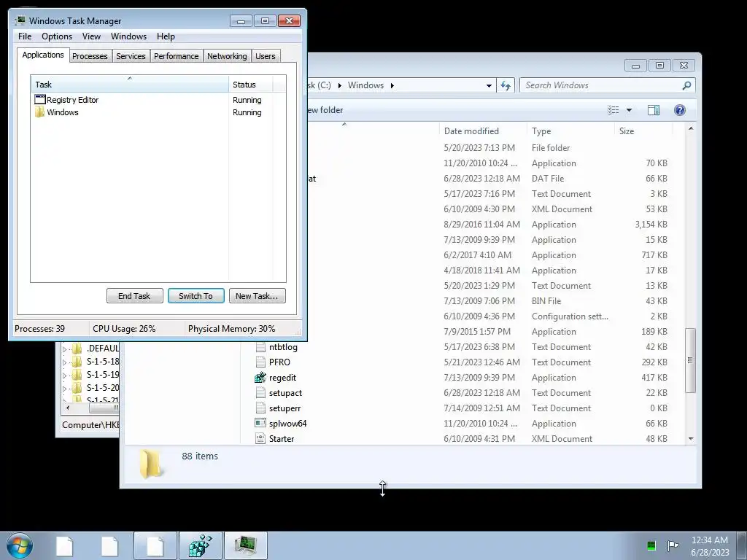Select the "BIN File" type cell
The image size is (747, 560).
(x=546, y=301)
